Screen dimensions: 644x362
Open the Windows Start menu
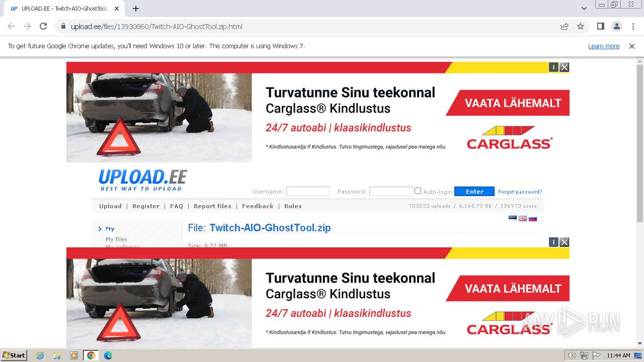pyautogui.click(x=14, y=355)
